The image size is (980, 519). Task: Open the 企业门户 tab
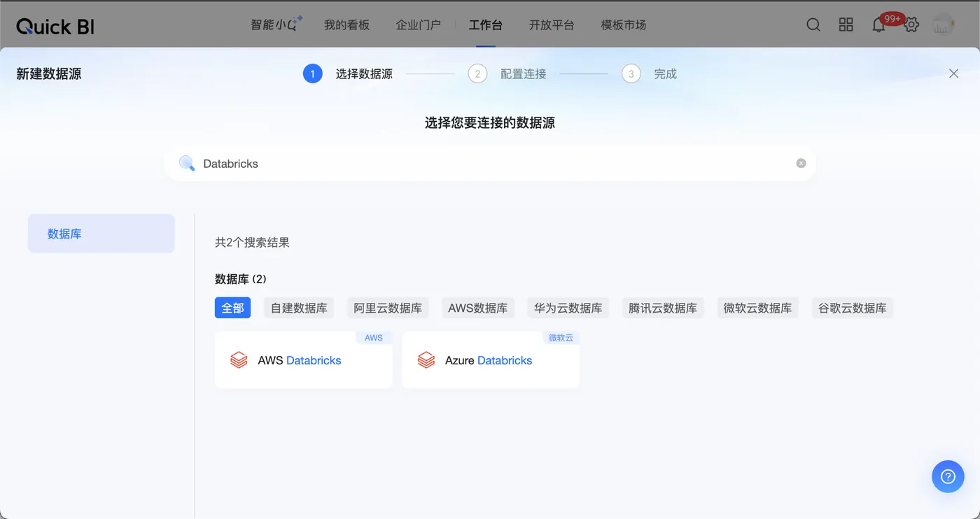pos(419,25)
